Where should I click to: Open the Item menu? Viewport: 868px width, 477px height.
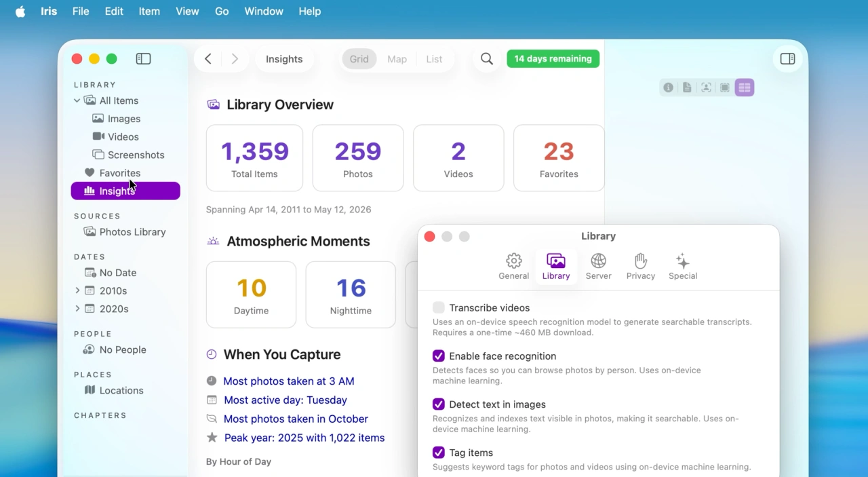click(x=149, y=12)
